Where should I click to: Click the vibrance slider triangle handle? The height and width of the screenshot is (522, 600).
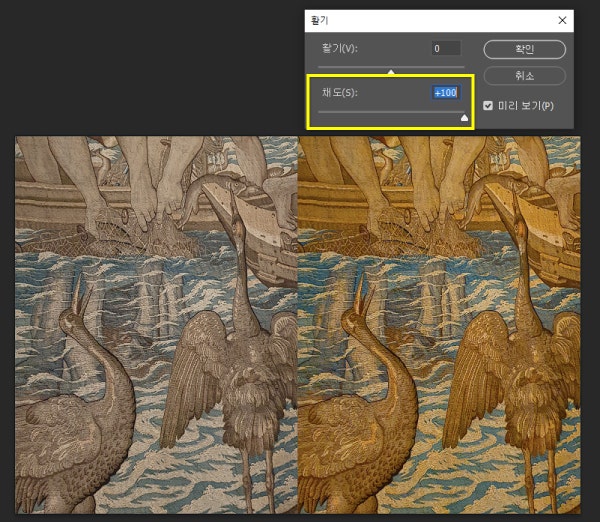pos(391,71)
